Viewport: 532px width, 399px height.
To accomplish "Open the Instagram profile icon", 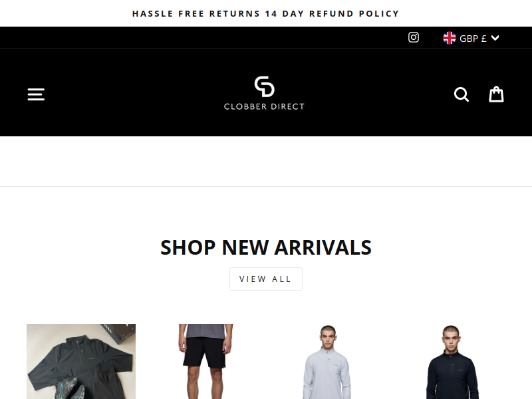I will (x=413, y=37).
